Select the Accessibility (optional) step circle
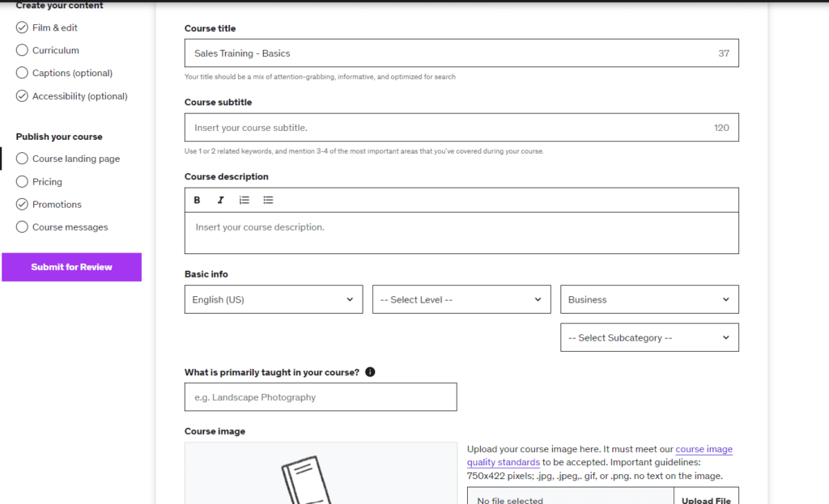 (22, 96)
